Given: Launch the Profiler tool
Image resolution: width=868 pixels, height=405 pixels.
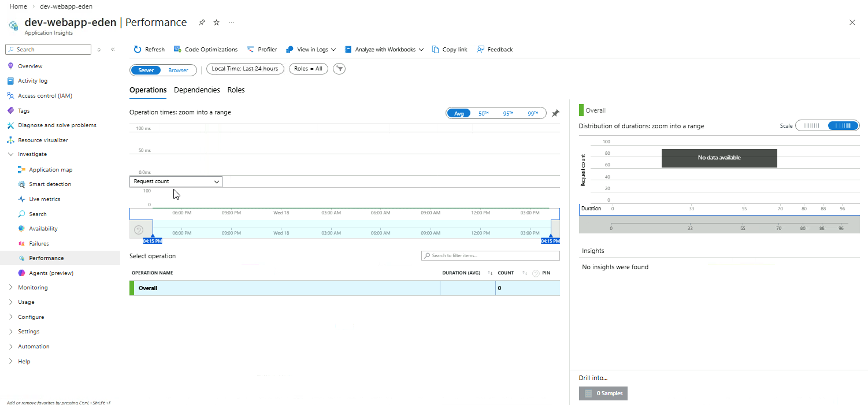Looking at the screenshot, I should pos(262,50).
